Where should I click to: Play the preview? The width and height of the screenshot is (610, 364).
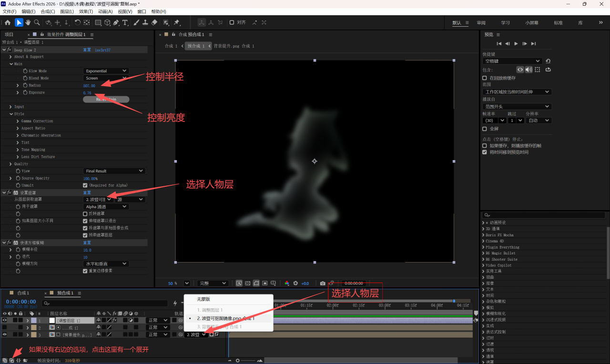coord(516,44)
